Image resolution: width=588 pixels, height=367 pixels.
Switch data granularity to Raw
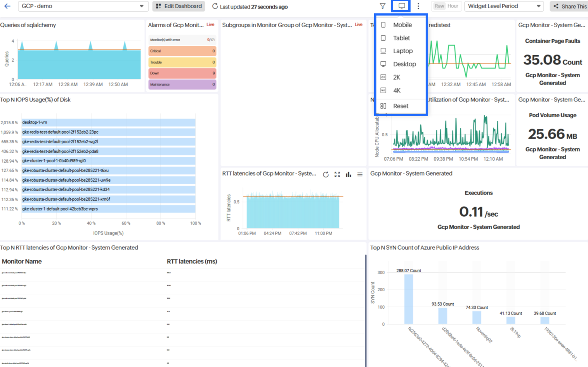click(439, 6)
